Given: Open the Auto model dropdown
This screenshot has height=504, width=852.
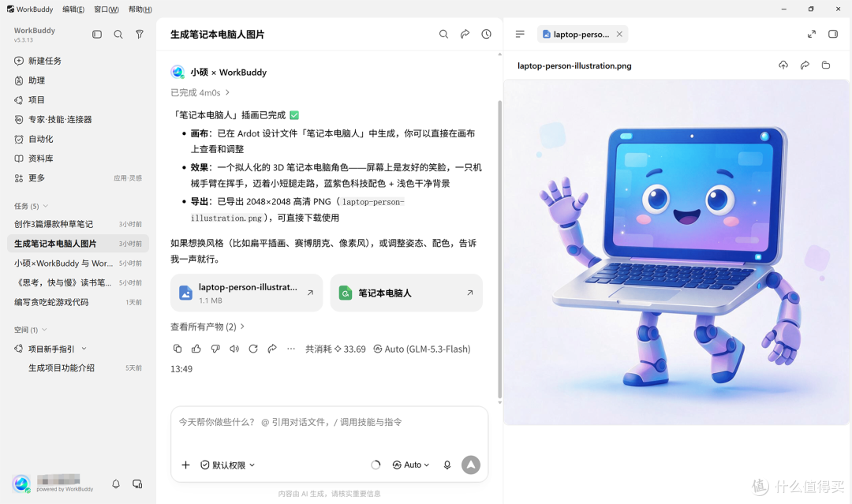Looking at the screenshot, I should (x=411, y=465).
